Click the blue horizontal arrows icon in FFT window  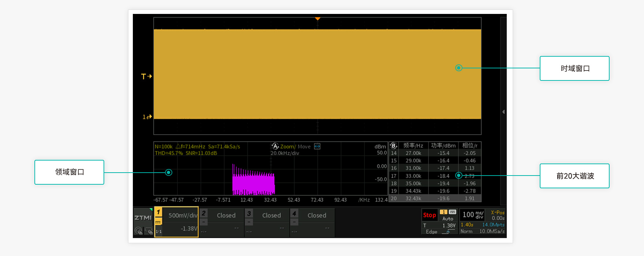pos(317,146)
